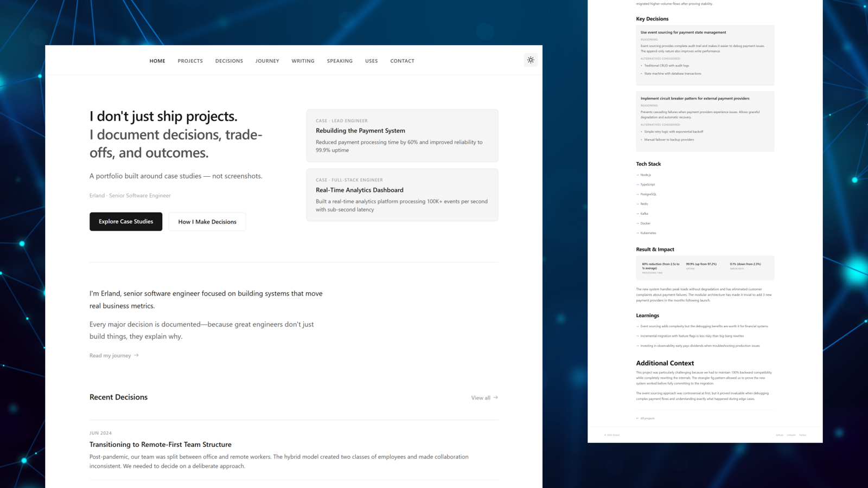This screenshot has width=868, height=488.
Task: Click the Recent Decisions heading
Action: click(118, 397)
